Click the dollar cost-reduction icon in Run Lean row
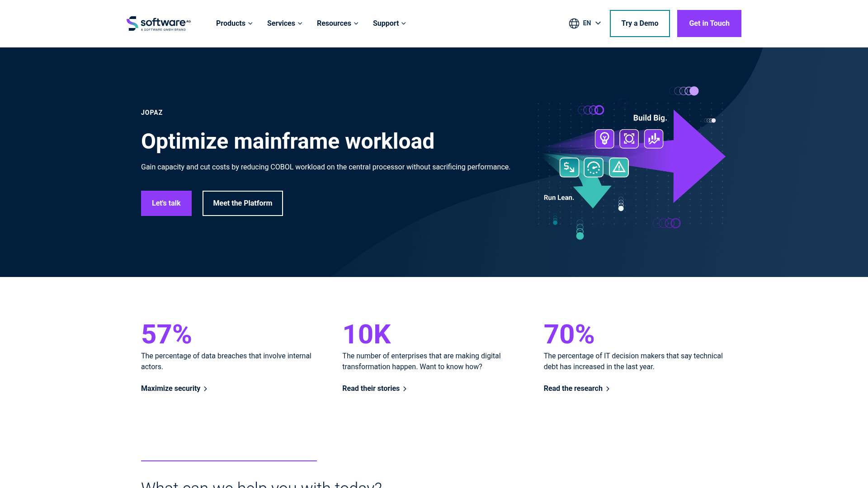The image size is (868, 488). point(569,167)
